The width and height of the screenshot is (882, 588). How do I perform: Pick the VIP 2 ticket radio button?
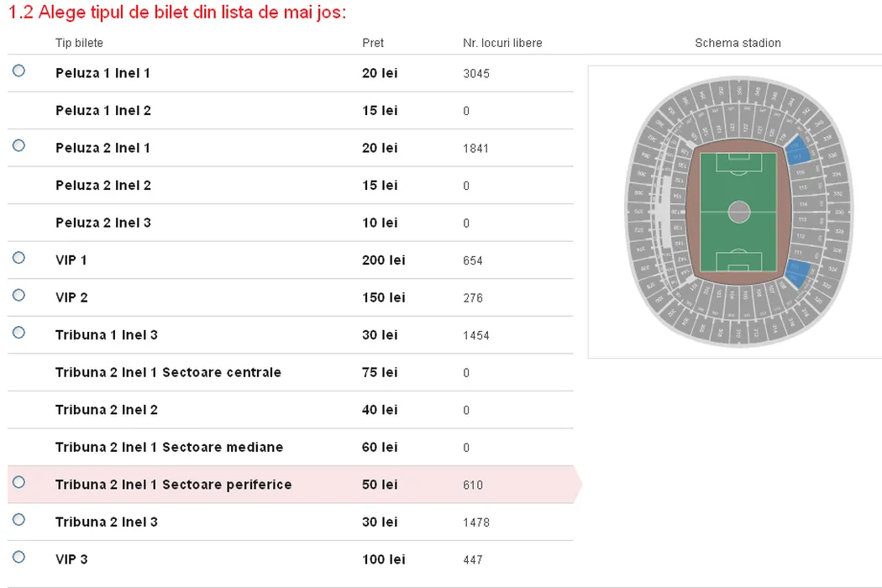click(x=18, y=296)
